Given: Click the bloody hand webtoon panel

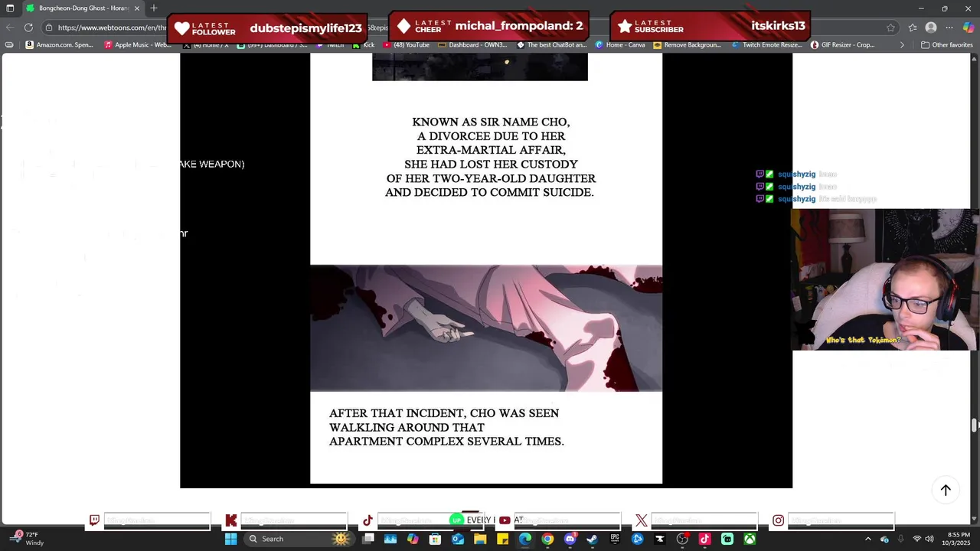Looking at the screenshot, I should click(486, 328).
